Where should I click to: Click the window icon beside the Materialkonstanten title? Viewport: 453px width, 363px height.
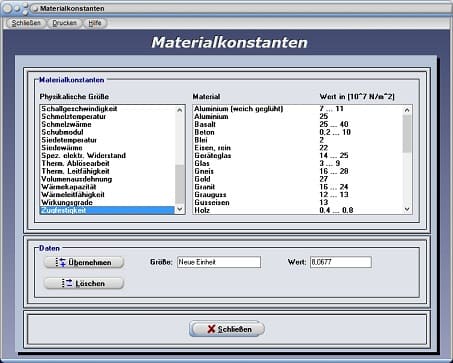pos(34,9)
